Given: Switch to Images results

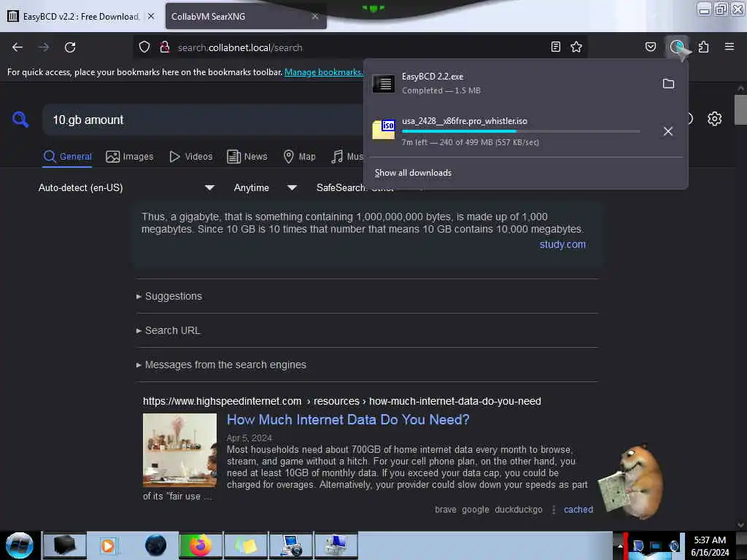Looking at the screenshot, I should (x=130, y=156).
